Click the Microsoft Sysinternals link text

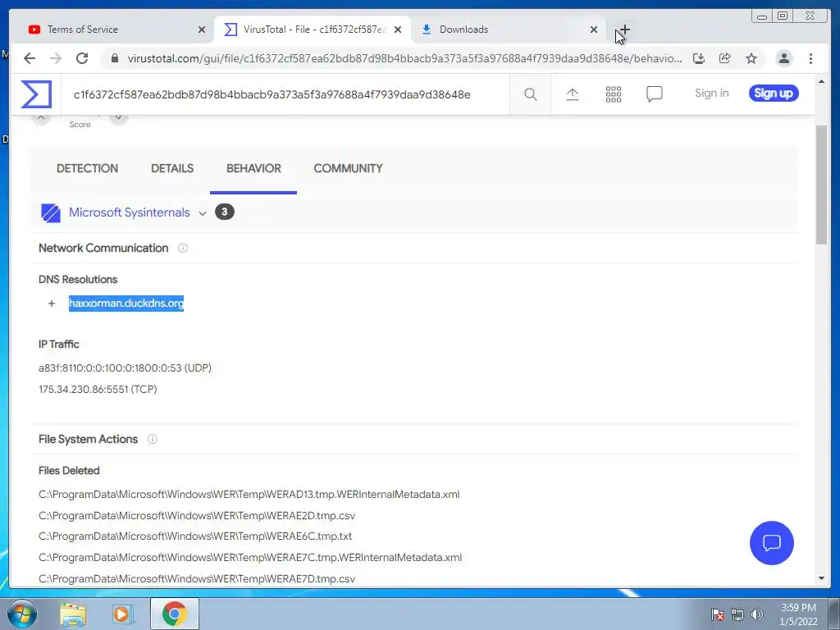pos(129,212)
